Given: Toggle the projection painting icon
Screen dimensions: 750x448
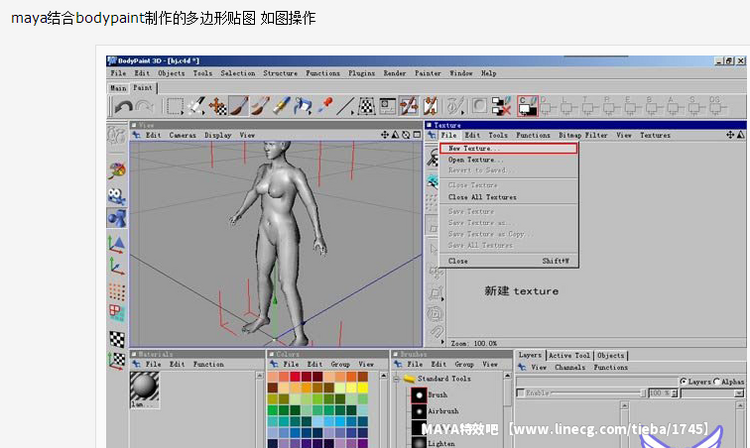Looking at the screenshot, I should [x=409, y=107].
